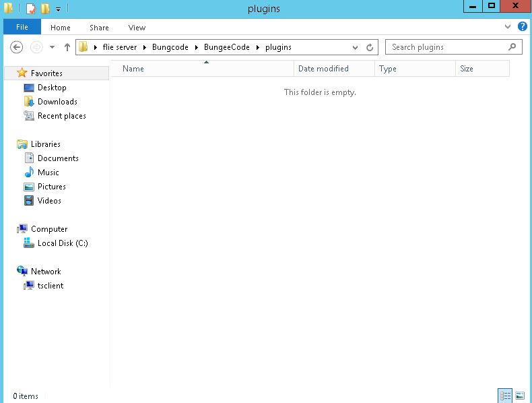
Task: Click the Up one level arrow
Action: click(67, 47)
